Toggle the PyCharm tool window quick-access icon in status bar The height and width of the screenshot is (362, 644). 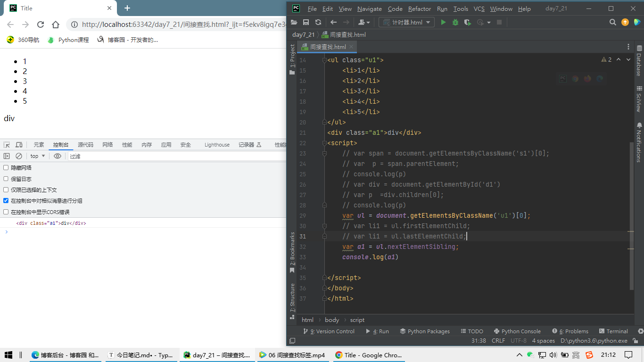coord(292,341)
